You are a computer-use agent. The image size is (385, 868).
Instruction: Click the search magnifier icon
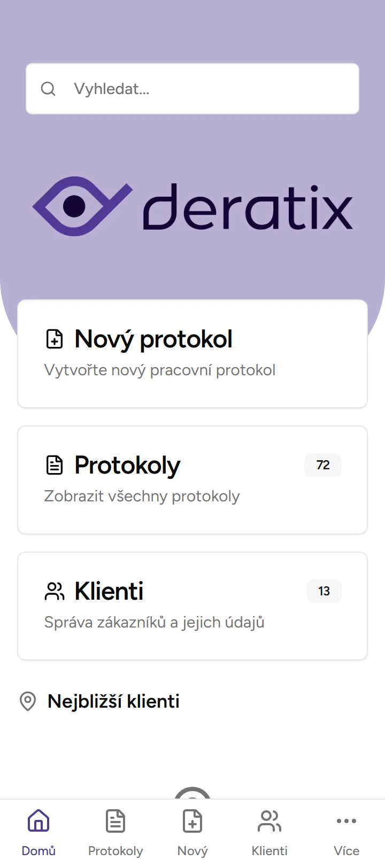coord(48,89)
